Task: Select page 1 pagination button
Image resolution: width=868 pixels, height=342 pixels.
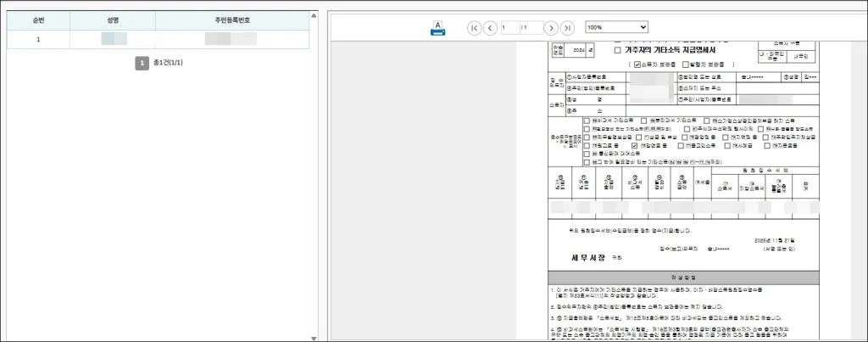Action: tap(142, 63)
